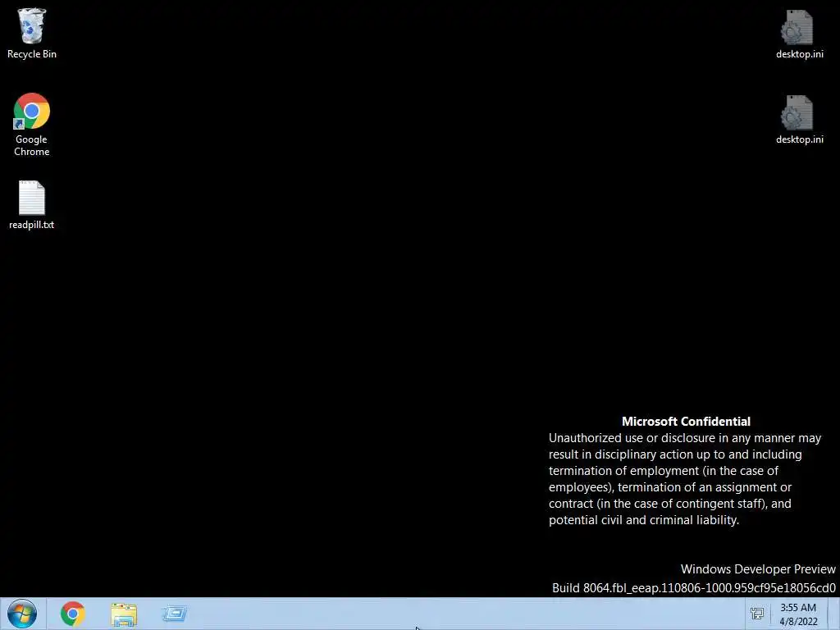Open the network tray icon
Screen dimensions: 840x630
tap(757, 614)
